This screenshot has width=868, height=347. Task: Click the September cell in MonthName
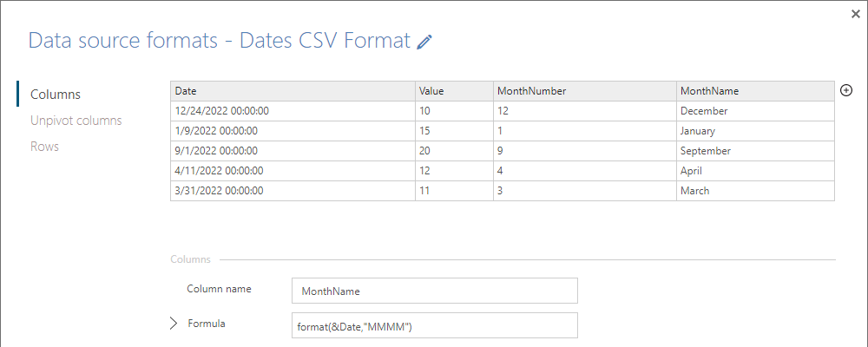(755, 151)
